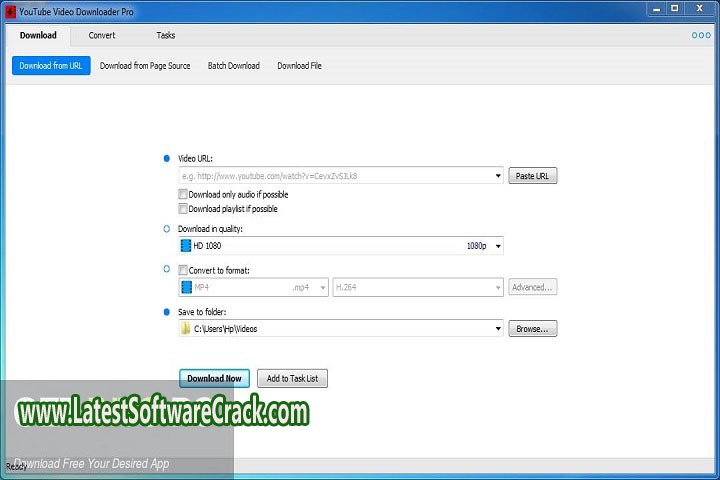Tick the Convert to format checkbox
This screenshot has width=720, height=480.
click(183, 270)
